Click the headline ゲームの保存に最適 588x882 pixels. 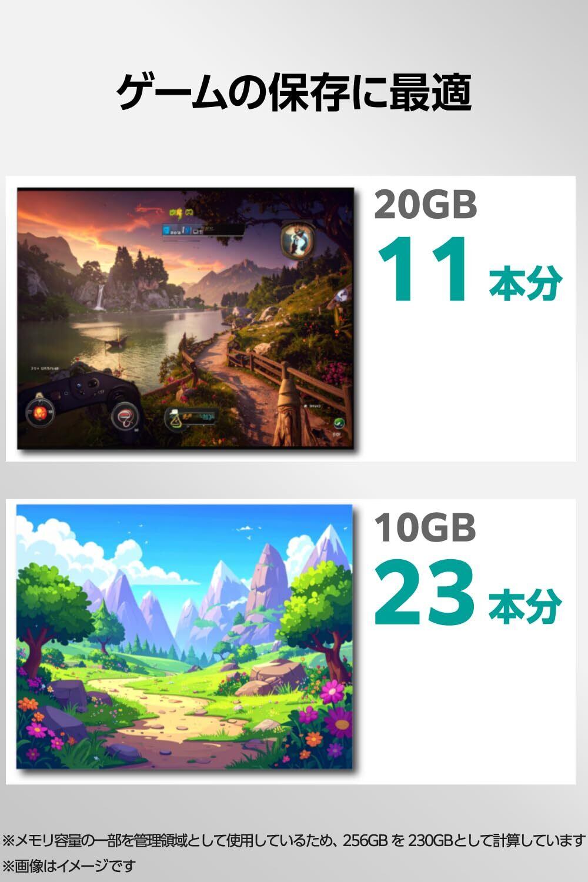coord(294,92)
